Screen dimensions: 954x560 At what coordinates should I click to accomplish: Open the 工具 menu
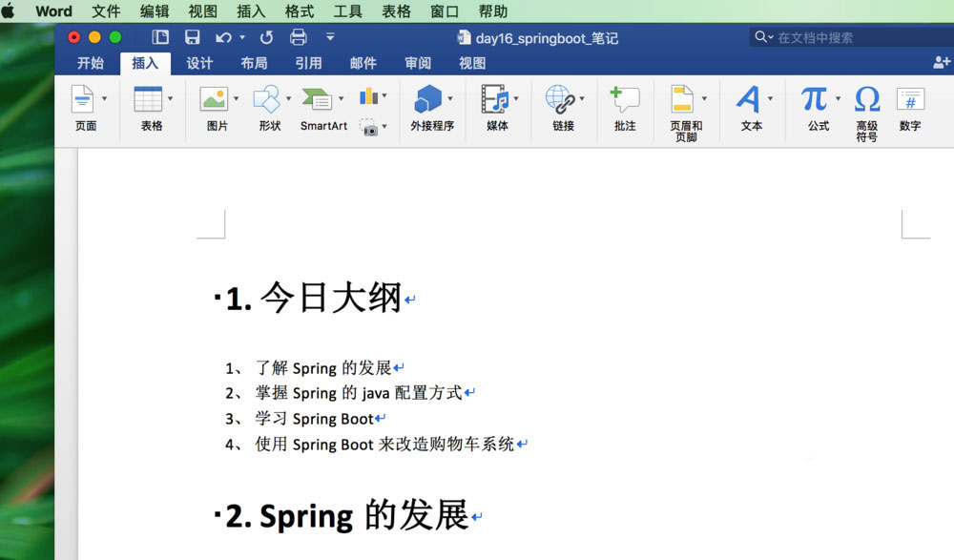[347, 10]
